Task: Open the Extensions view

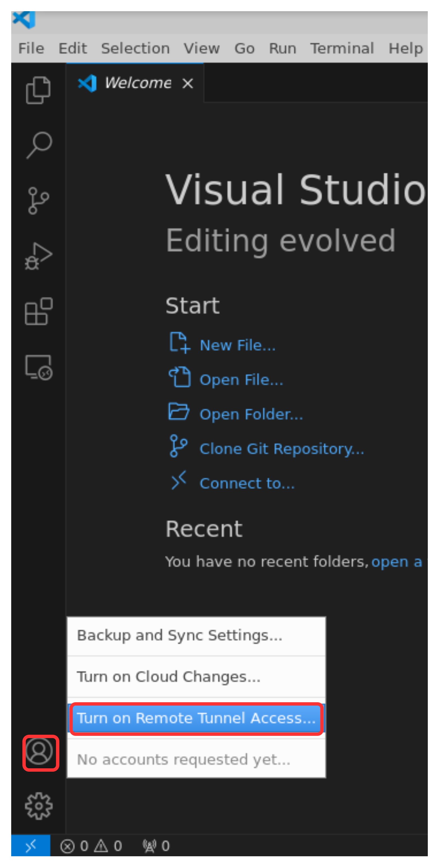Action: (38, 311)
